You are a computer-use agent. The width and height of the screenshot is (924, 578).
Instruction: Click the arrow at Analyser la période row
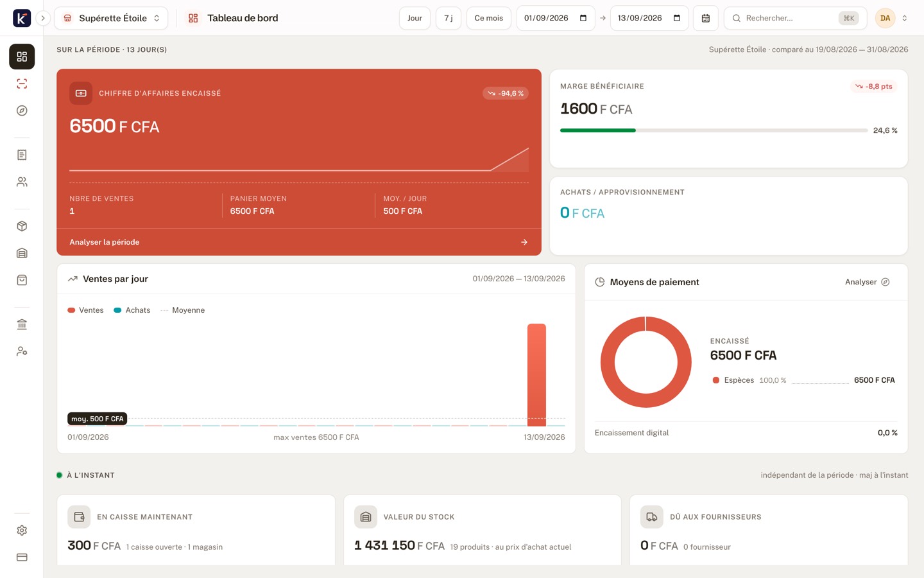(524, 242)
